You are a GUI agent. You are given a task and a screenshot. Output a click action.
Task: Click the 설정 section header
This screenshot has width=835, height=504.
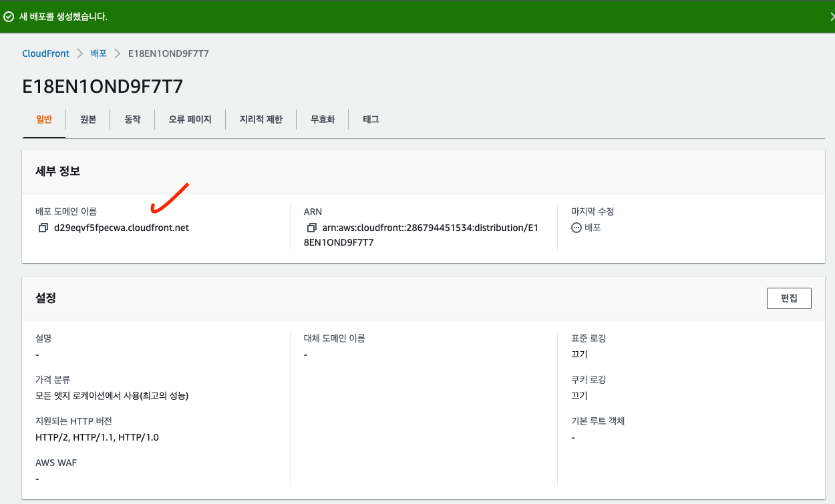click(45, 298)
